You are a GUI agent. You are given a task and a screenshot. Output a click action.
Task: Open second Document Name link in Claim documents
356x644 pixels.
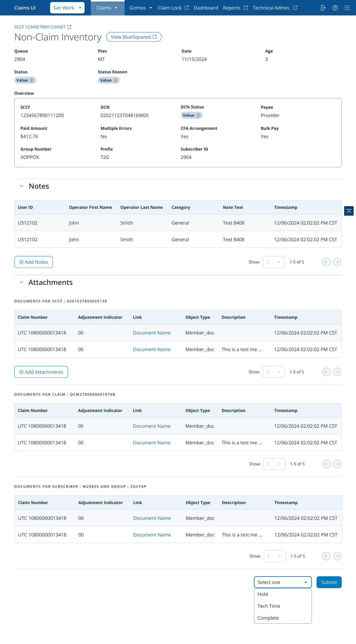(x=152, y=443)
